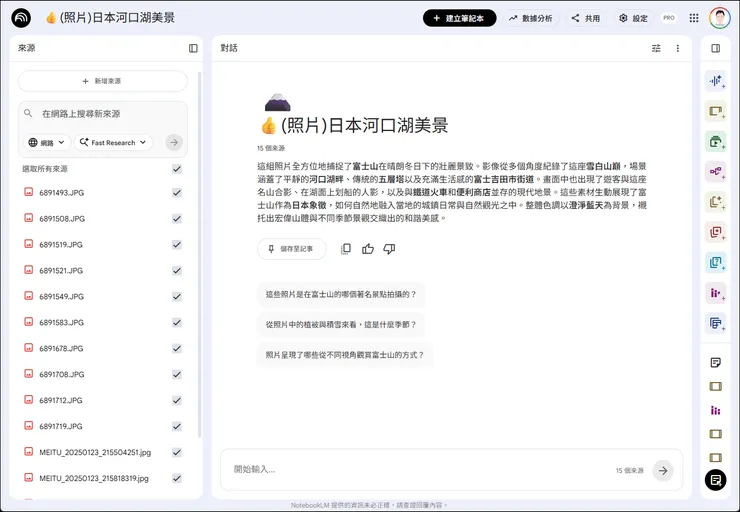Create a mind map from the studio sidebar

(x=716, y=171)
